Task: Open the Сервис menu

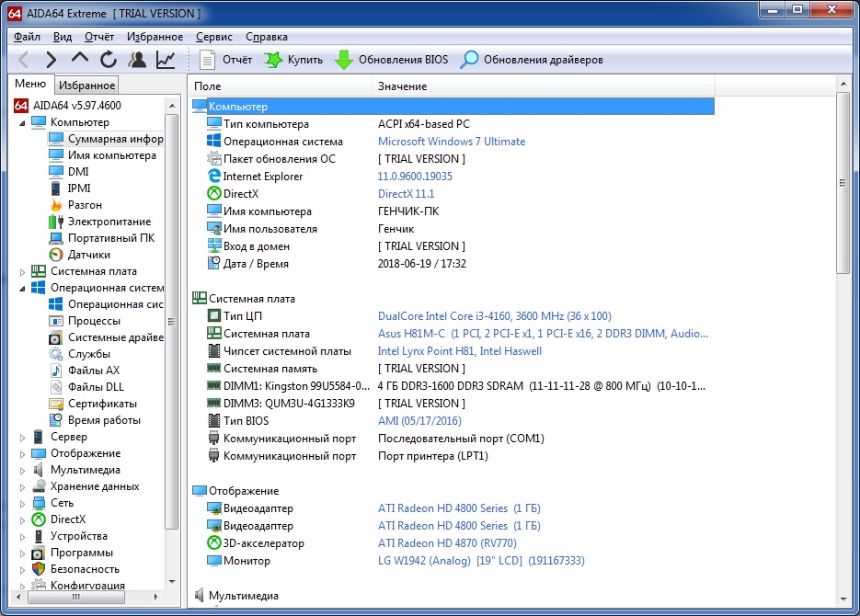Action: (214, 37)
